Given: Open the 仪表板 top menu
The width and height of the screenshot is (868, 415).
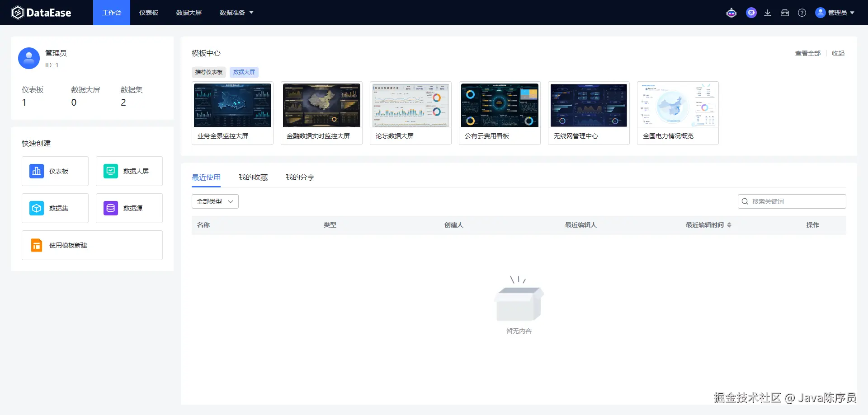Looking at the screenshot, I should 149,13.
